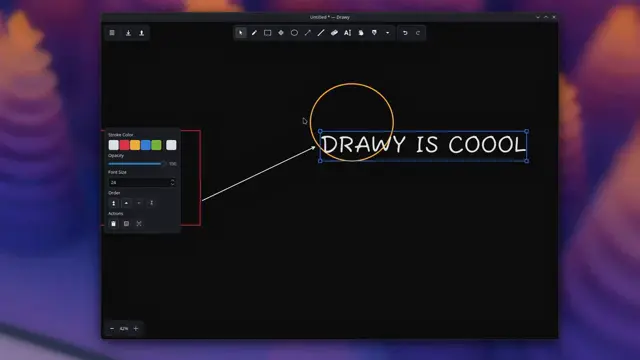Close the Drawy window
The width and height of the screenshot is (640, 360).
(554, 17)
